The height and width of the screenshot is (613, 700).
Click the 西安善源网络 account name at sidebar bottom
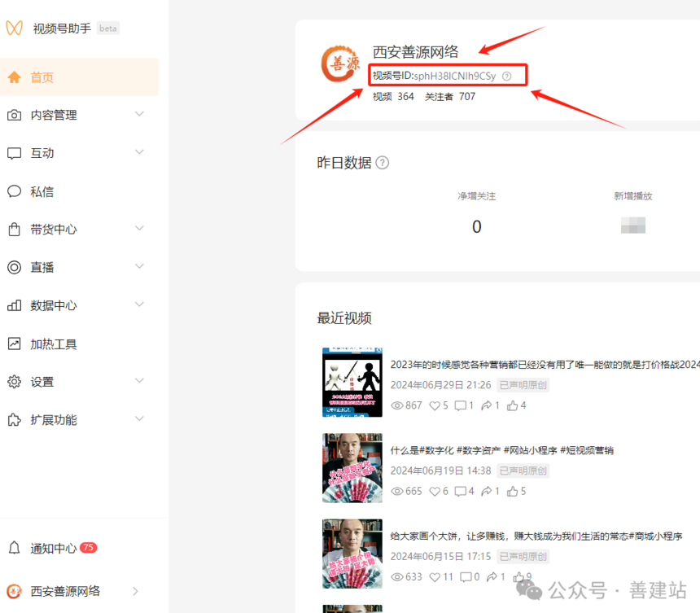65,591
